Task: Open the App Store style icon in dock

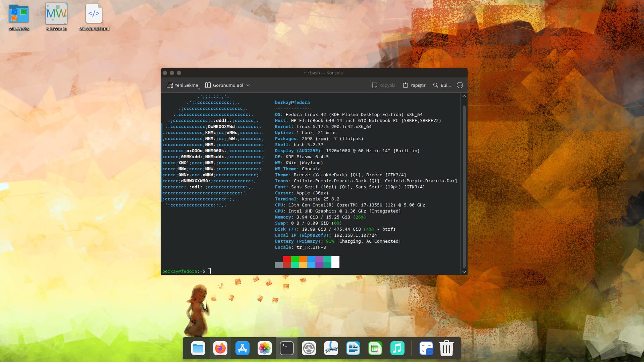Action: coord(243,348)
